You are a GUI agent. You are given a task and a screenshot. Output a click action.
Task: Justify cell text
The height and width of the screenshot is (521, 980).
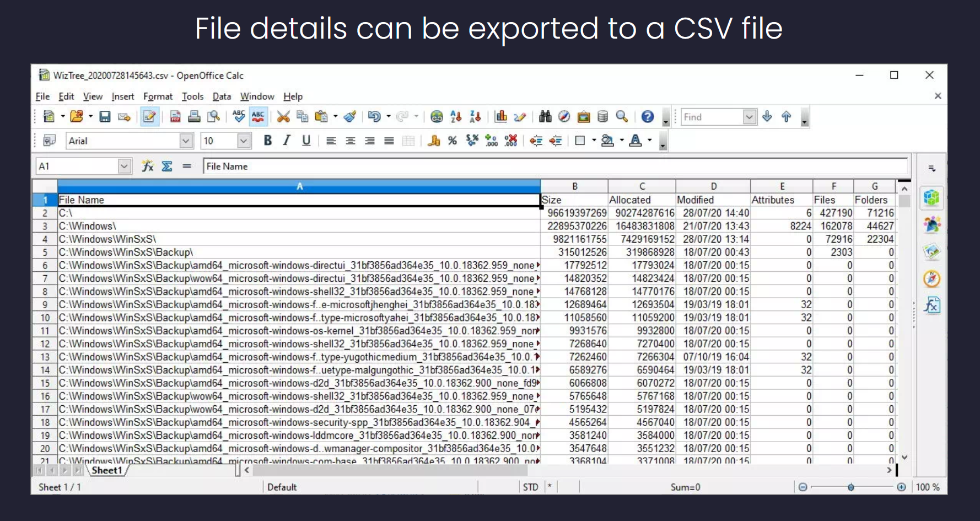point(389,141)
